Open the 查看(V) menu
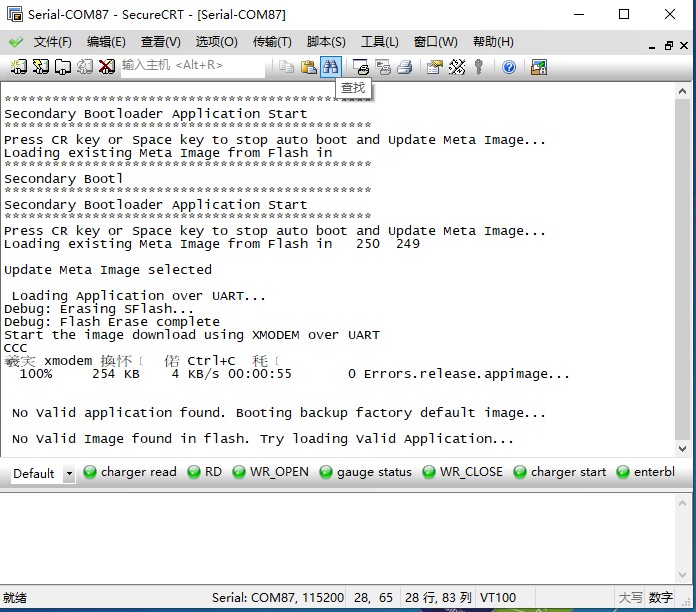696x612 pixels. click(161, 42)
